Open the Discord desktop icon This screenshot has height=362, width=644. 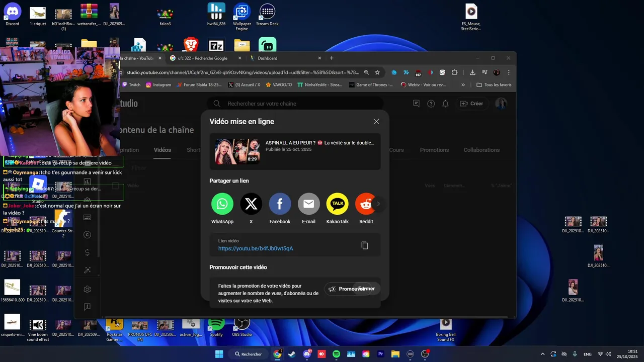(x=13, y=14)
